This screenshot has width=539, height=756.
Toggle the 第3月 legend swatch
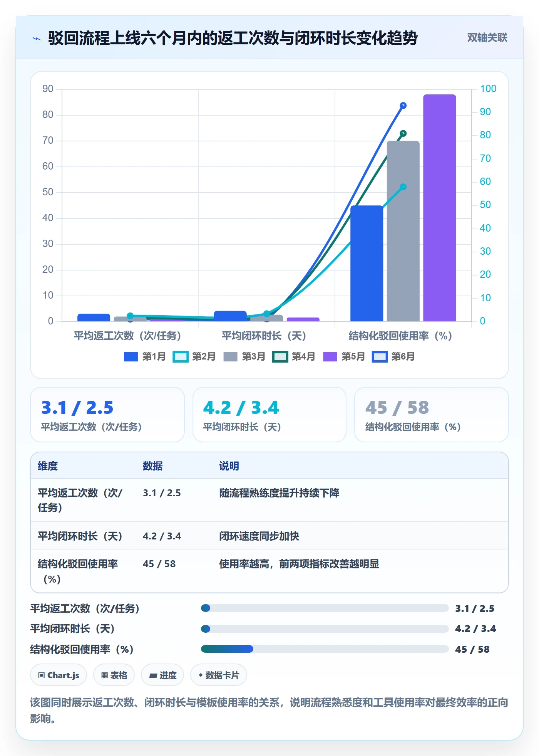click(230, 357)
